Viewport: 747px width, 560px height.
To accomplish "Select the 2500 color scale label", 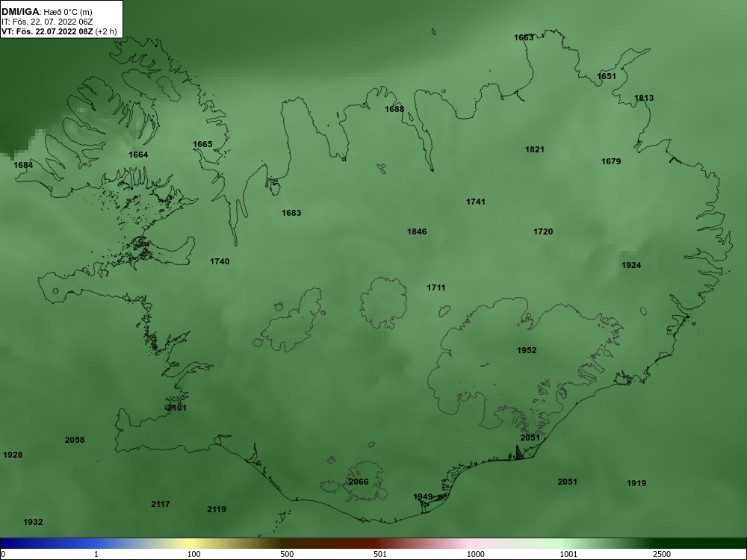I will (662, 554).
